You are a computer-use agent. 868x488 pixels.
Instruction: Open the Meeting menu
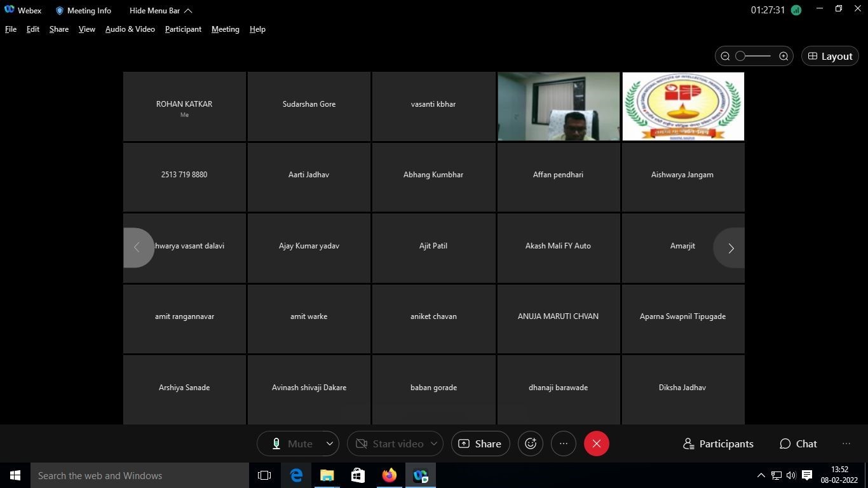226,29
